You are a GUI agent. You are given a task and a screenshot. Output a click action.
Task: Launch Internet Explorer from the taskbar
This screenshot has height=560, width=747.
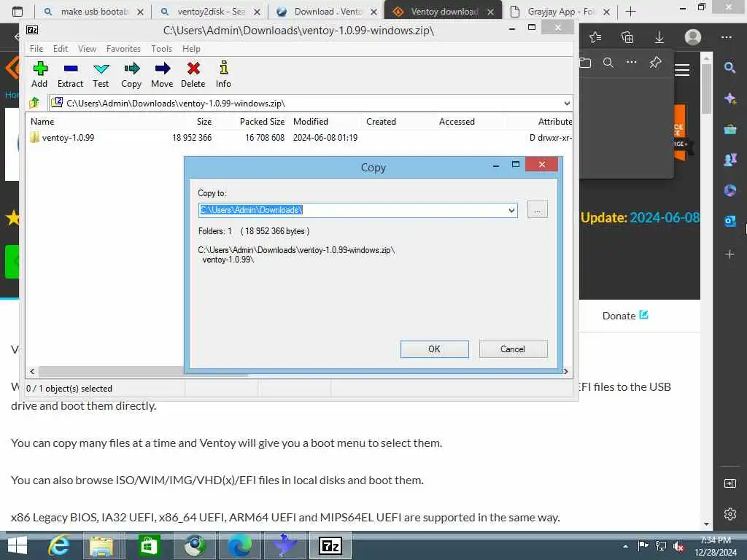58,545
